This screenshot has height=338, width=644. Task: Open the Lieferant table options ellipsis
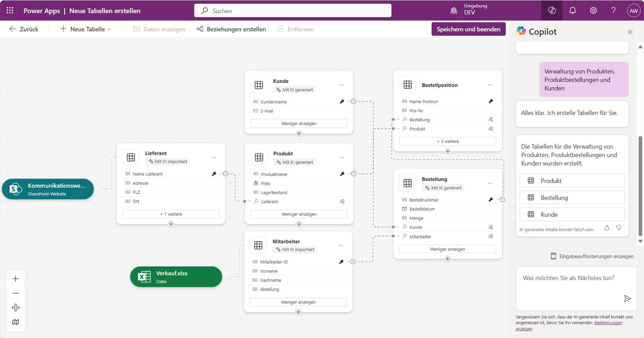click(213, 157)
